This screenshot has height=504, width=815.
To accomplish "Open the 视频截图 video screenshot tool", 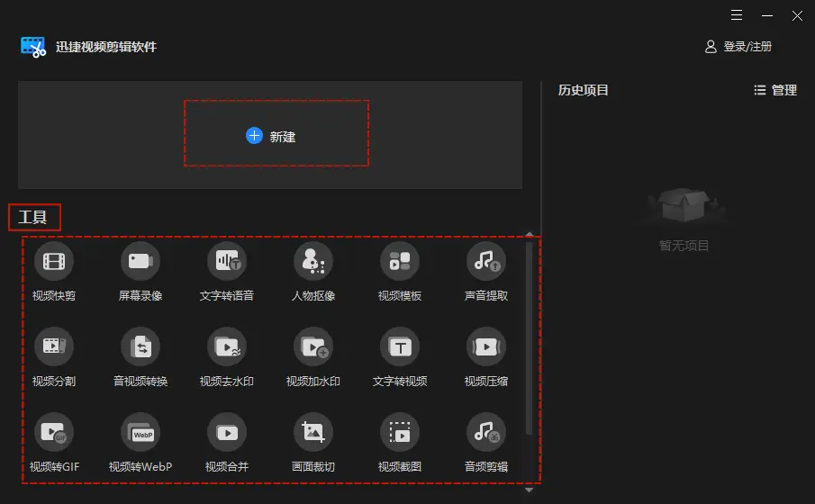I will (400, 443).
